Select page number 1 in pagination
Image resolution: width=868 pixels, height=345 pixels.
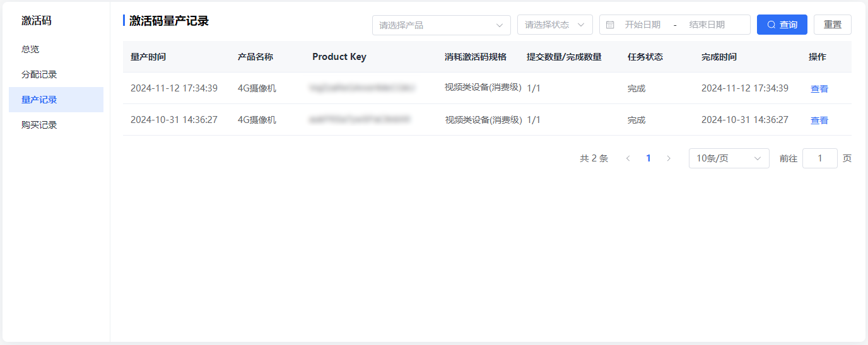click(648, 158)
